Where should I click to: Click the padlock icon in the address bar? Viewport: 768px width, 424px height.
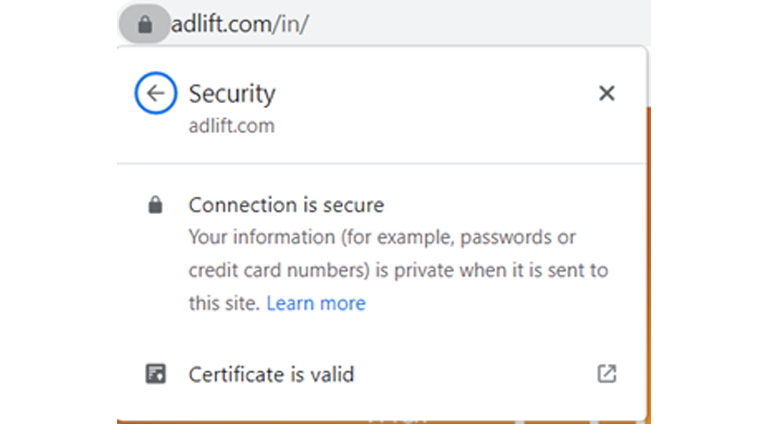144,24
